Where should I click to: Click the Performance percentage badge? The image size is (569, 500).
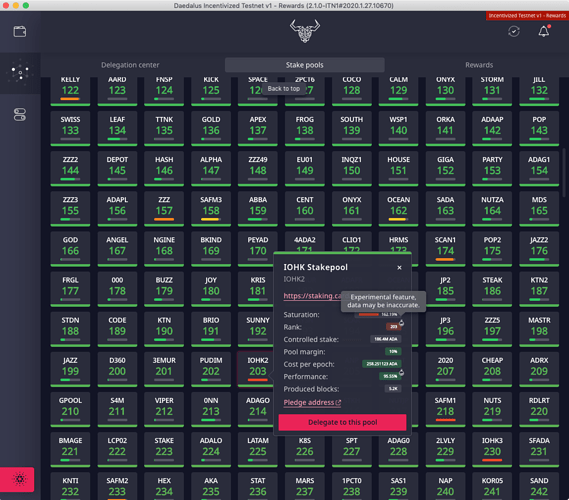pos(390,376)
